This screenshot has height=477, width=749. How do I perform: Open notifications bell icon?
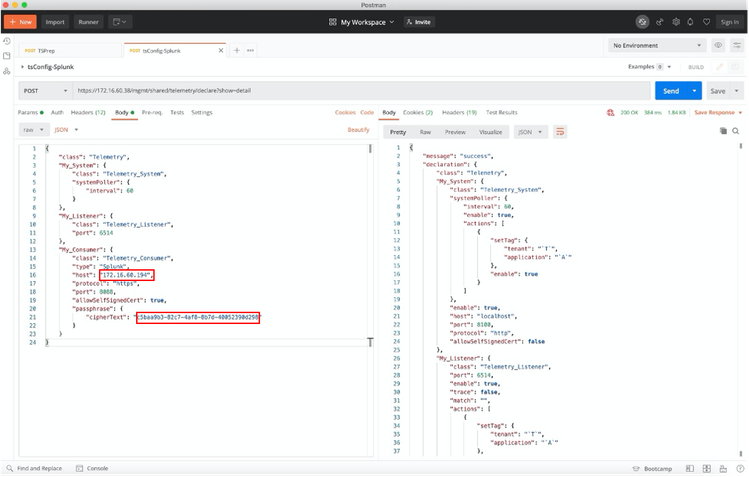691,21
